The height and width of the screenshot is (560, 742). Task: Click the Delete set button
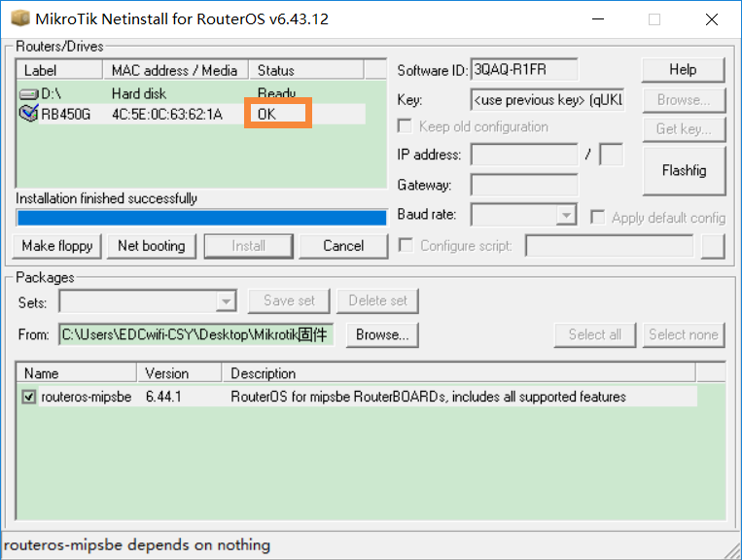pyautogui.click(x=377, y=300)
